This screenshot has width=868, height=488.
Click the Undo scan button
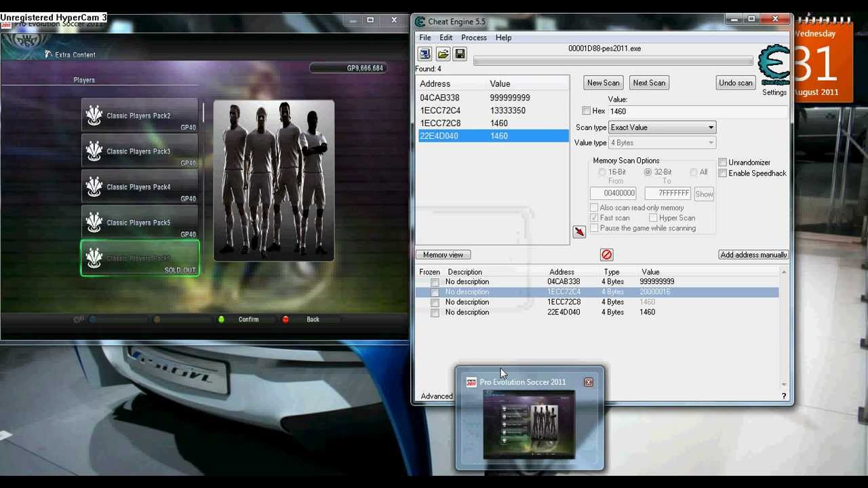click(736, 83)
